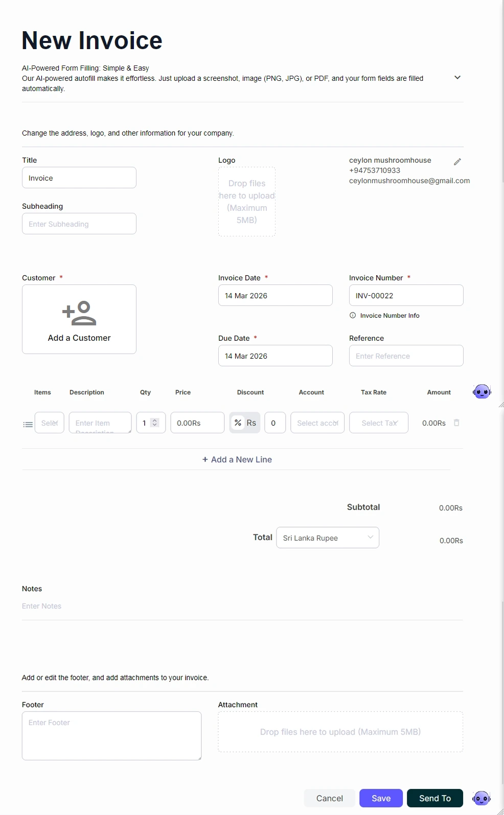The width and height of the screenshot is (504, 815).
Task: Switch discount type to percentage
Action: [x=238, y=423]
